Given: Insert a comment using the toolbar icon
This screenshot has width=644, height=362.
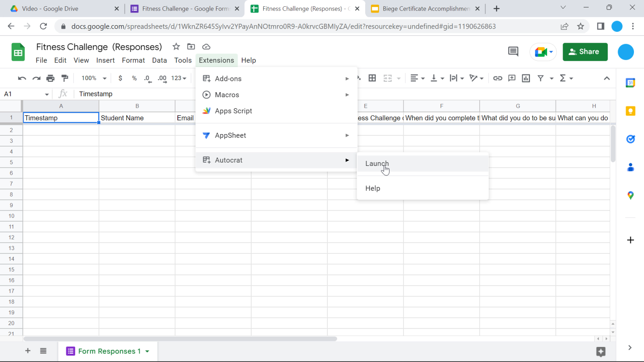Looking at the screenshot, I should 512,78.
